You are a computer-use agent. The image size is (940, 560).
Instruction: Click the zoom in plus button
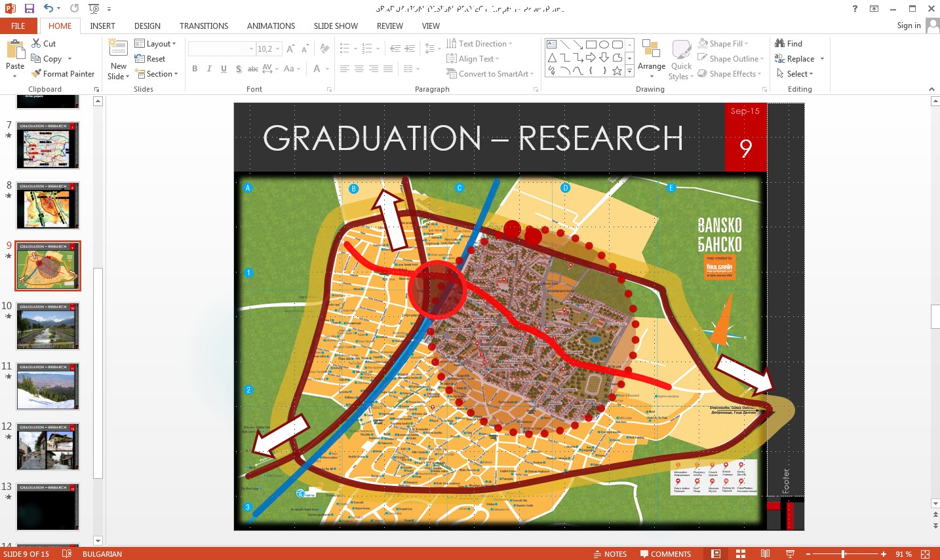(x=884, y=554)
